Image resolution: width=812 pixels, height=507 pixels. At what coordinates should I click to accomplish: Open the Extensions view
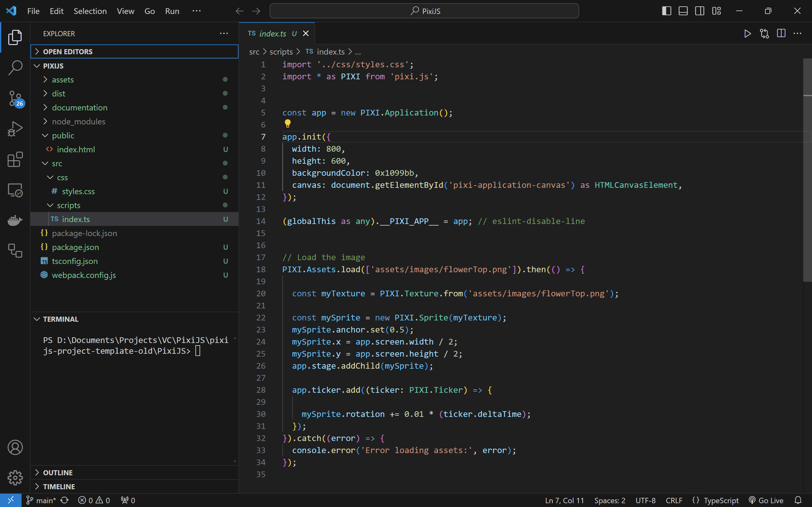[15, 159]
